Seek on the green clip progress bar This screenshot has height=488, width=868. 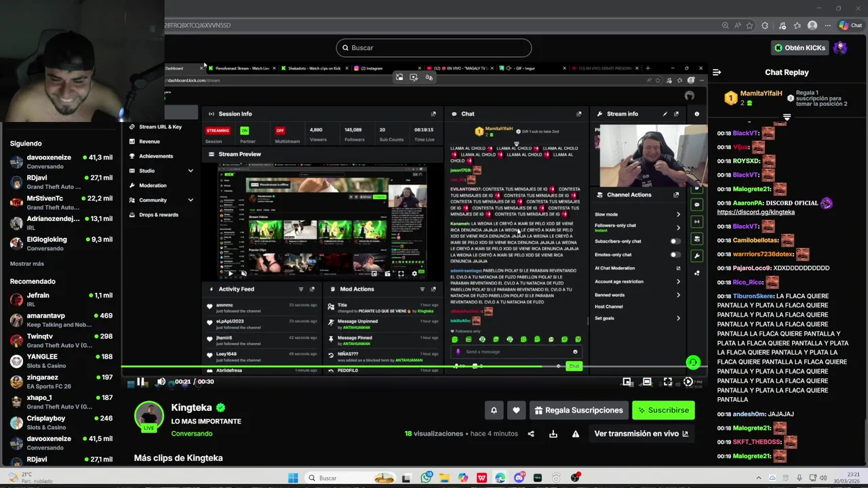tap(414, 367)
